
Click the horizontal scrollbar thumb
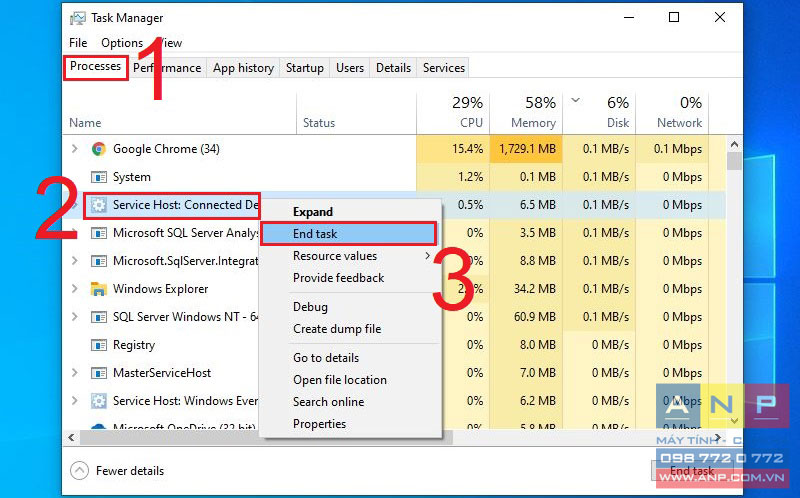(265, 438)
